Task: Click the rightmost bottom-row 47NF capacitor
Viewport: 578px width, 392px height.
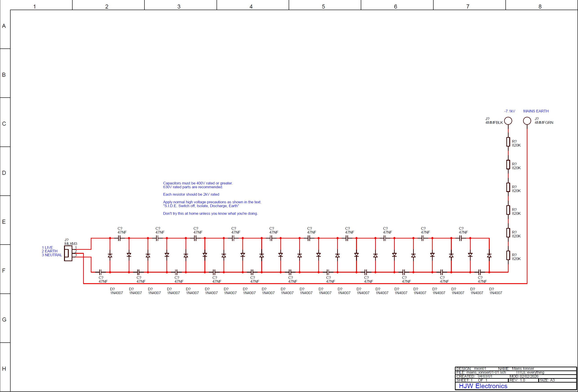Action: pyautogui.click(x=480, y=272)
